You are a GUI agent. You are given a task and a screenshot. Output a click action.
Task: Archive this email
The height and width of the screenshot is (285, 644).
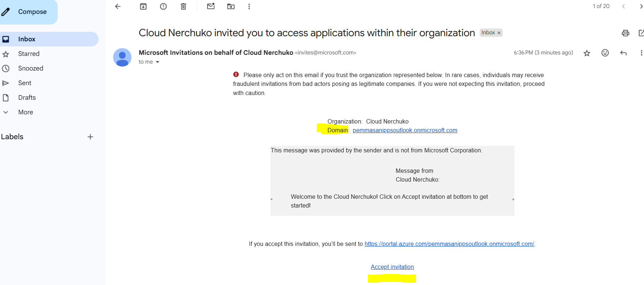tap(143, 6)
